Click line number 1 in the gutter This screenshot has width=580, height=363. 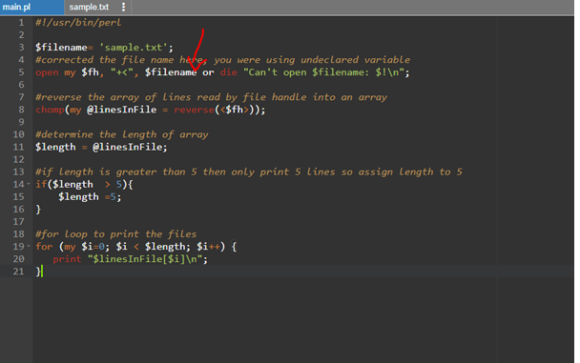(21, 23)
